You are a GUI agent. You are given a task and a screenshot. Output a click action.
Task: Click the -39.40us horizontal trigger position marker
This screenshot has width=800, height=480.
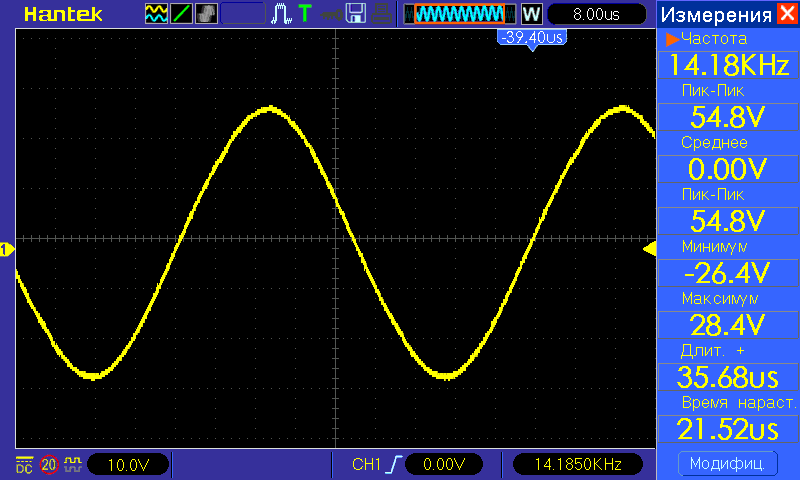(x=532, y=39)
